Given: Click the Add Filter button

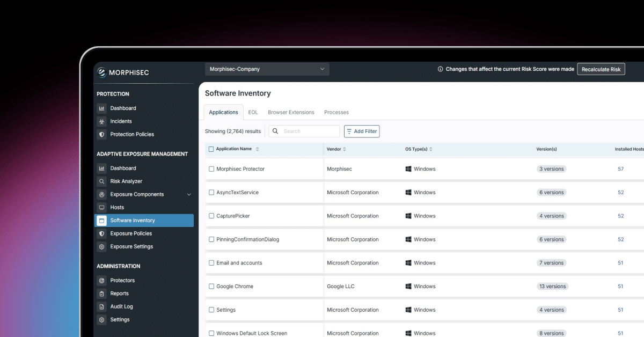Looking at the screenshot, I should (362, 131).
